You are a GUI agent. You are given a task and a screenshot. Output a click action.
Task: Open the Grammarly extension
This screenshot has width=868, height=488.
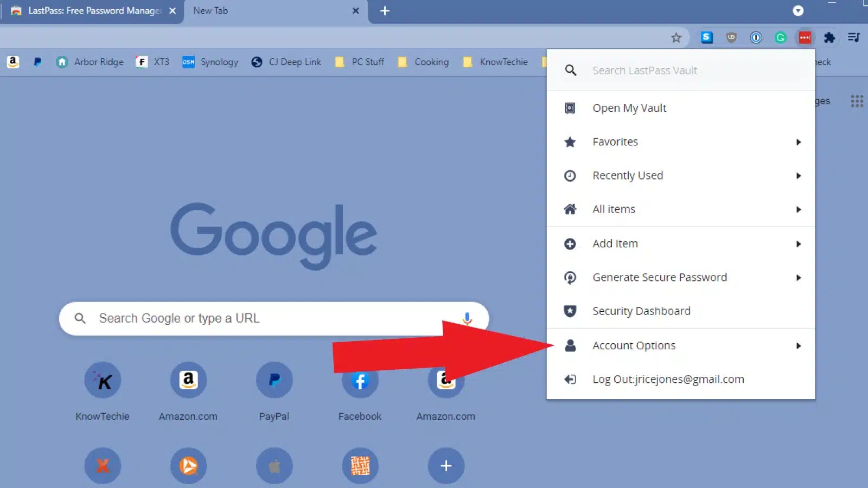coord(781,37)
